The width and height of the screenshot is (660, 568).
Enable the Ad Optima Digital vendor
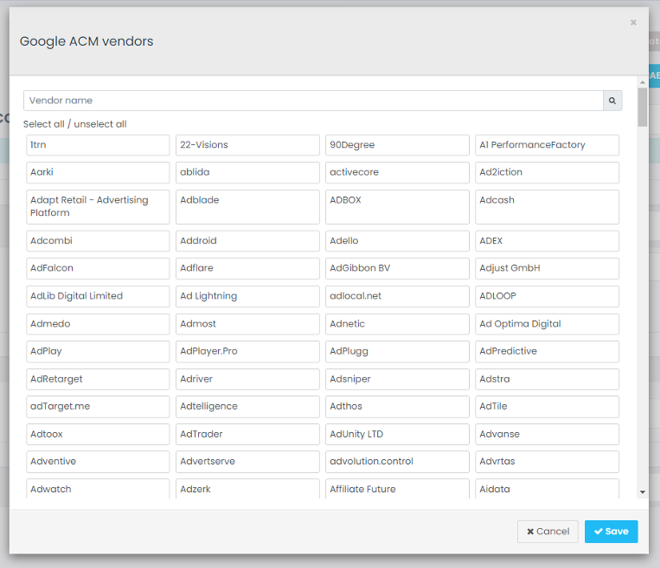(x=546, y=324)
